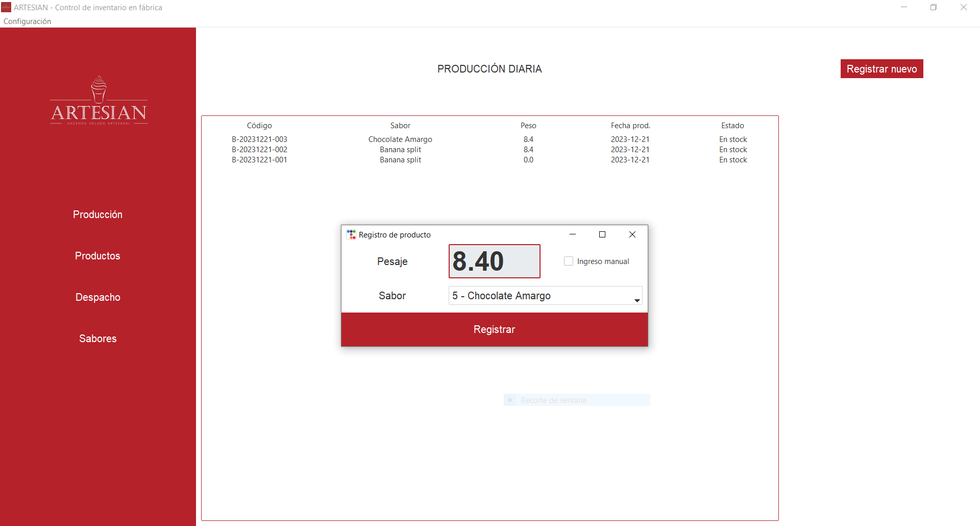Restore down the main ARTESIAN window
980x526 pixels.
[x=933, y=7]
